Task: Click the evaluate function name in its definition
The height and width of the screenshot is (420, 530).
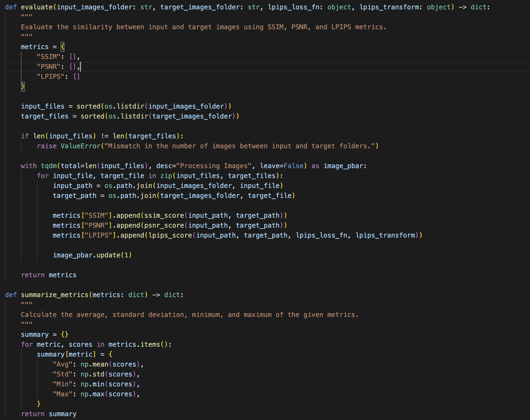Action: [37, 7]
